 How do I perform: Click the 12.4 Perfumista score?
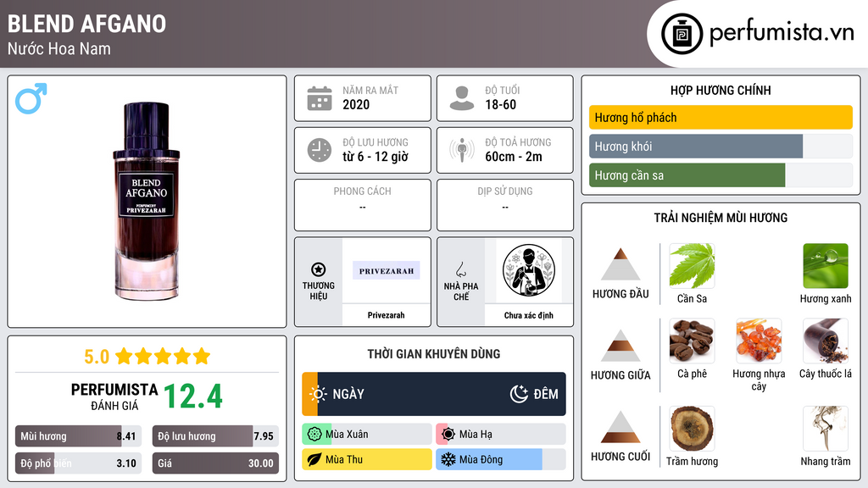(192, 396)
